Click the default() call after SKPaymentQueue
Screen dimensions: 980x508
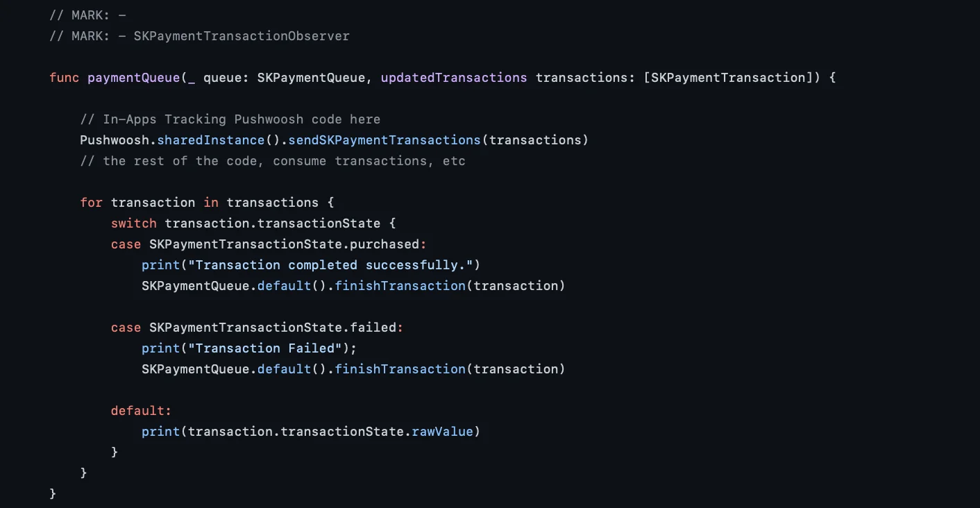[285, 285]
